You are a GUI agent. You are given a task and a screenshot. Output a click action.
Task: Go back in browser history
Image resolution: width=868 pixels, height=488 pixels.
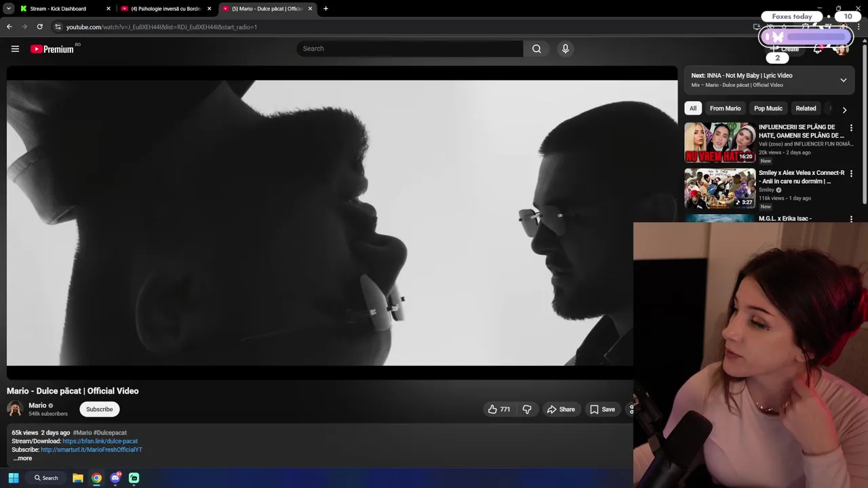(9, 26)
